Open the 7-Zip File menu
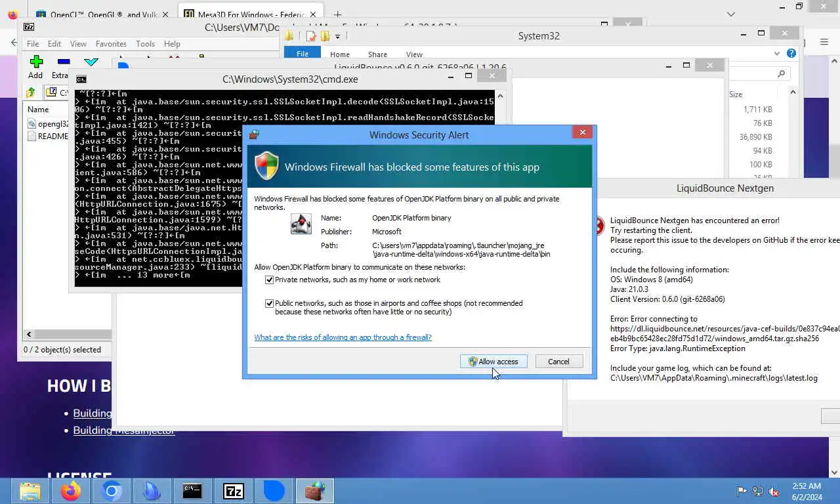Image resolution: width=840 pixels, height=504 pixels. pos(32,44)
